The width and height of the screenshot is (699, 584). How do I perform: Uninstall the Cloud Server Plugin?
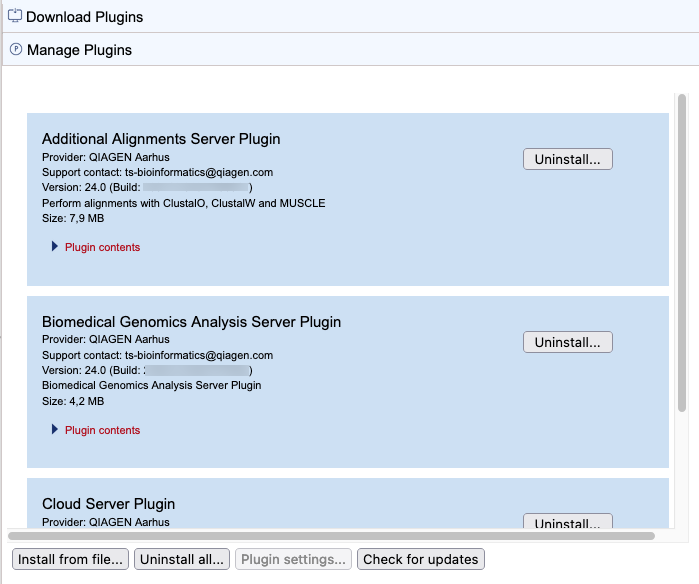[x=567, y=523]
